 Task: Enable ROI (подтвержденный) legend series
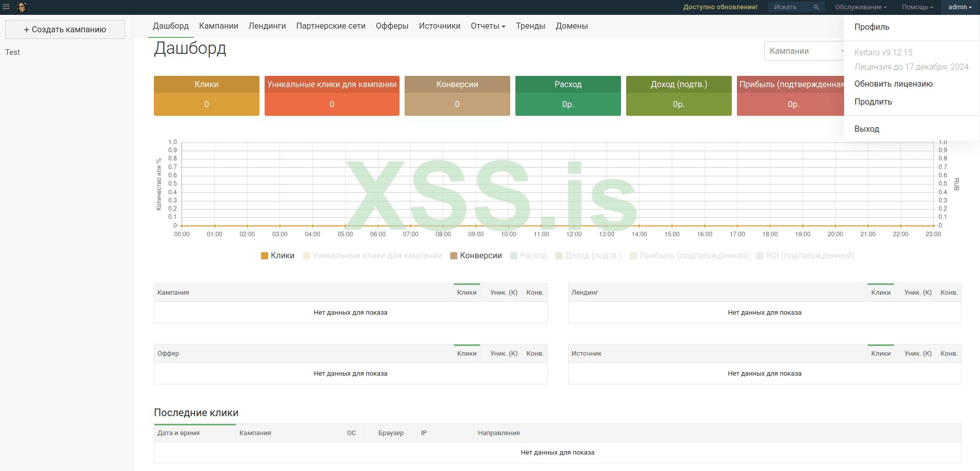805,256
